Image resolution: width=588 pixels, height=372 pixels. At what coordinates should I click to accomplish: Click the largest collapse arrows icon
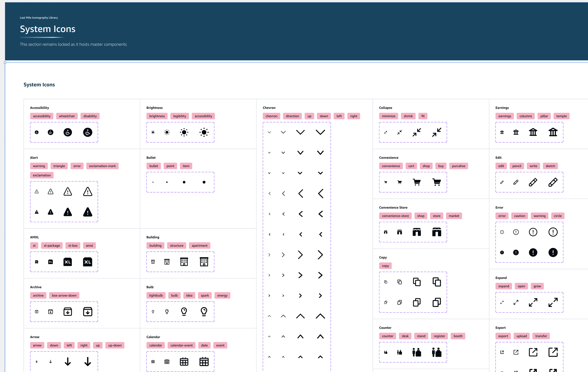tap(437, 132)
